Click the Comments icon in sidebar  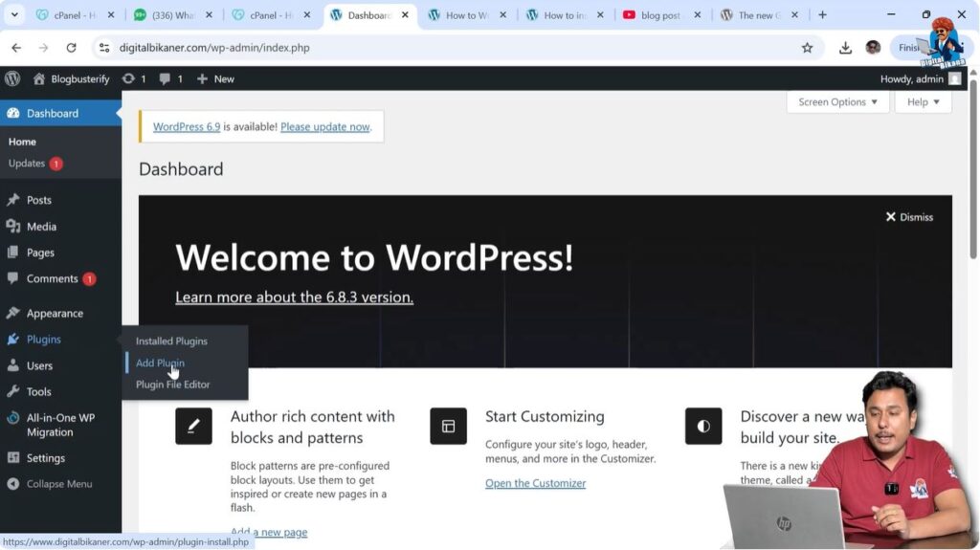click(13, 278)
